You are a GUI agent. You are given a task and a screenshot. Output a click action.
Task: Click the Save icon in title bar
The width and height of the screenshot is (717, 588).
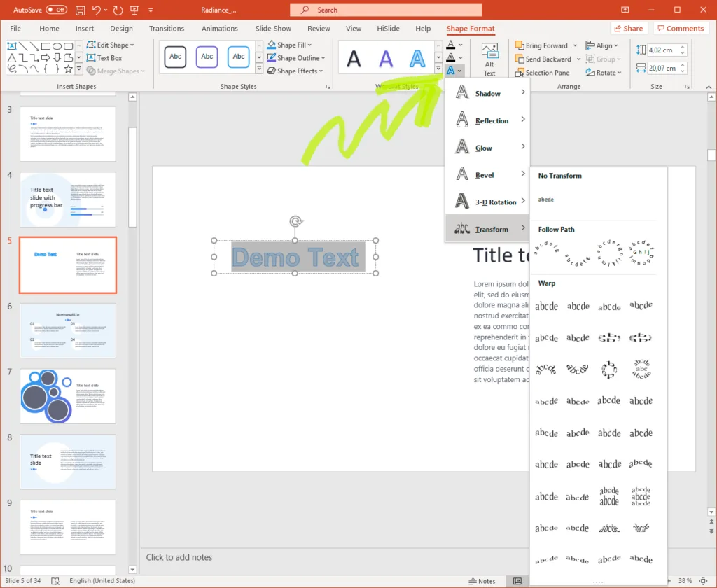point(80,10)
